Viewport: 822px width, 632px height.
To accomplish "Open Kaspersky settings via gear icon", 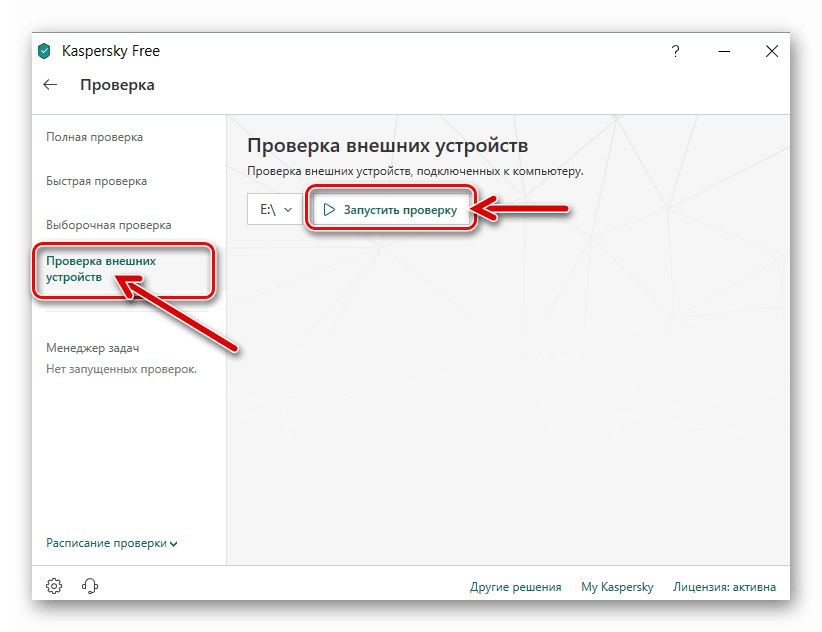I will (x=53, y=586).
